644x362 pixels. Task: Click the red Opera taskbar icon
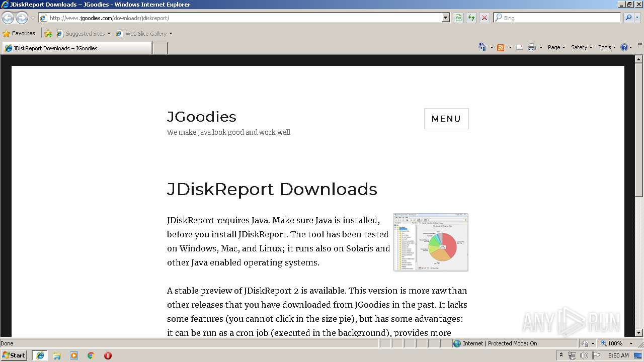point(108,355)
